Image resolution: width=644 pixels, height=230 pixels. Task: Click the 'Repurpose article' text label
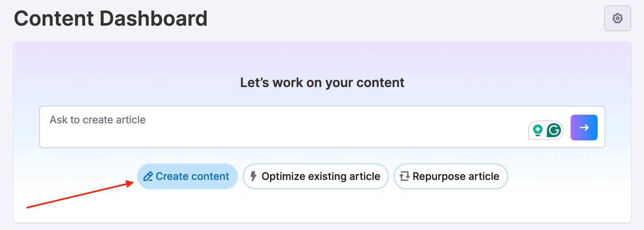coord(456,177)
